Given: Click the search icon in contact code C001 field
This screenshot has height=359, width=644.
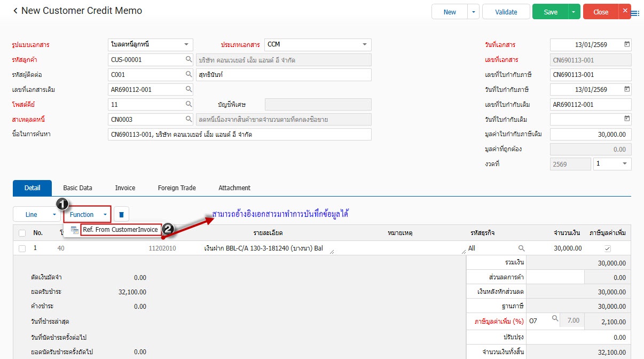Looking at the screenshot, I should pyautogui.click(x=189, y=75).
